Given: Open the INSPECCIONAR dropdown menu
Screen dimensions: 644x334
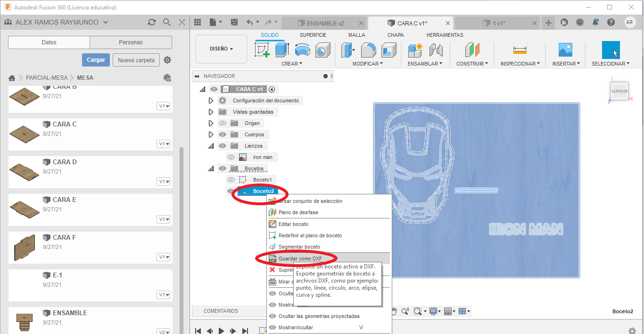Looking at the screenshot, I should [520, 64].
